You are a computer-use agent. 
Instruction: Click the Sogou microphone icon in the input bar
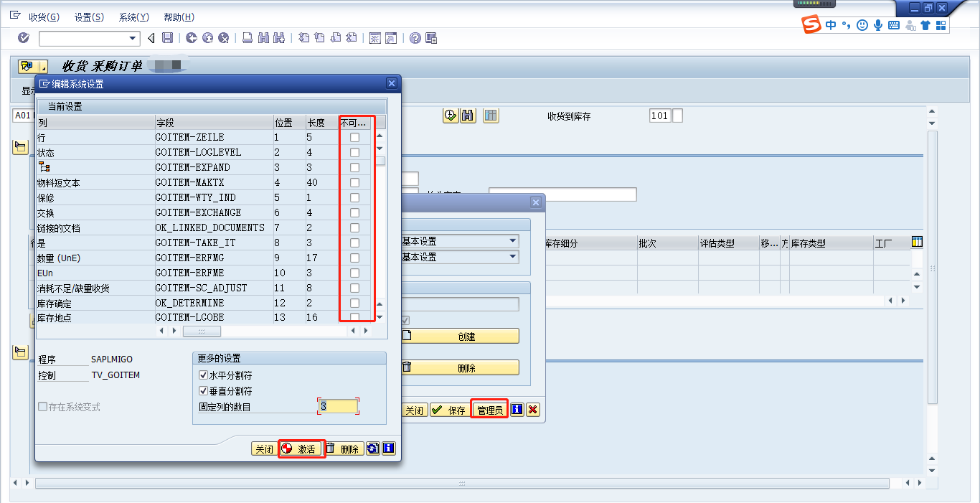coord(877,24)
